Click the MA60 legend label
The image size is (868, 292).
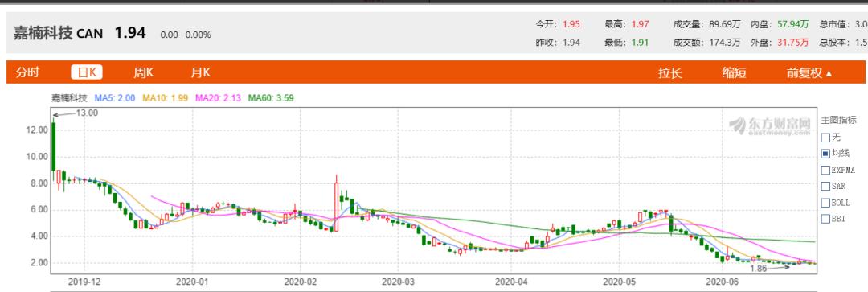[271, 98]
